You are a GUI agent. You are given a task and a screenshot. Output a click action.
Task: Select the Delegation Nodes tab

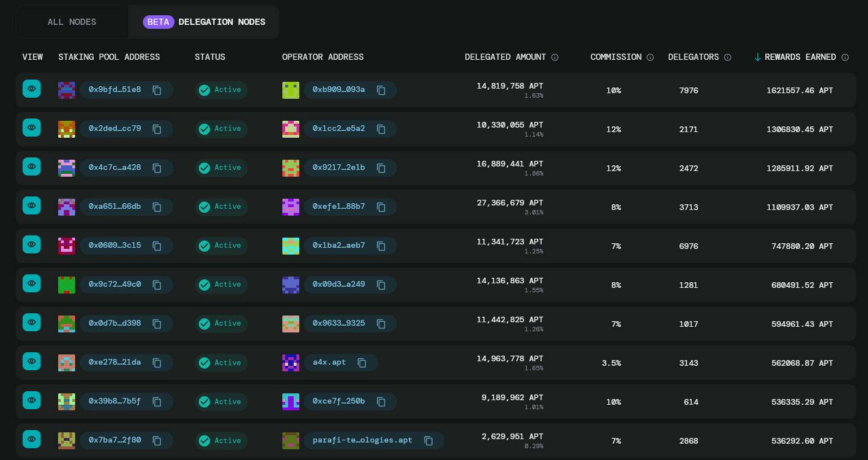[204, 22]
